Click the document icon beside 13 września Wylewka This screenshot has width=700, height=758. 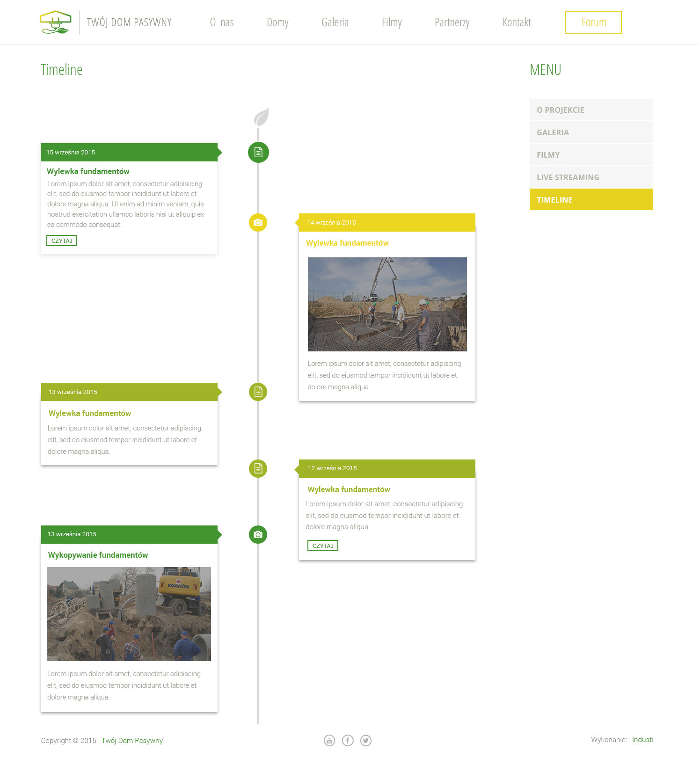coord(258,392)
